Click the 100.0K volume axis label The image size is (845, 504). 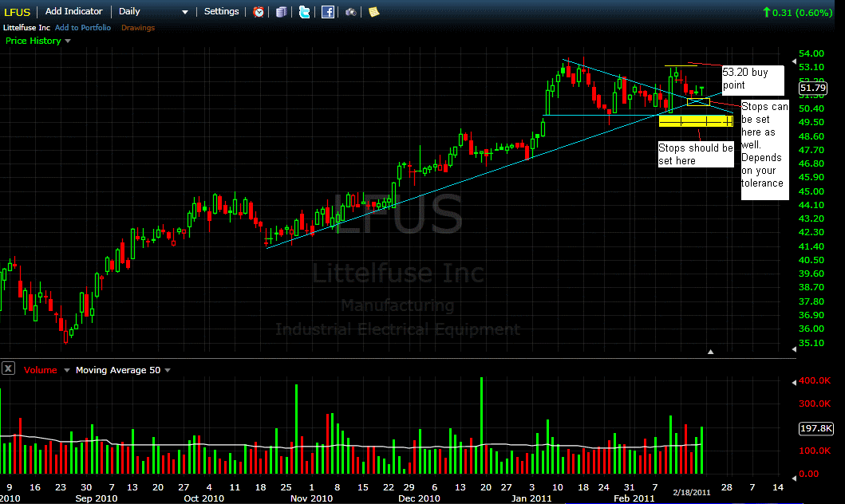point(815,451)
